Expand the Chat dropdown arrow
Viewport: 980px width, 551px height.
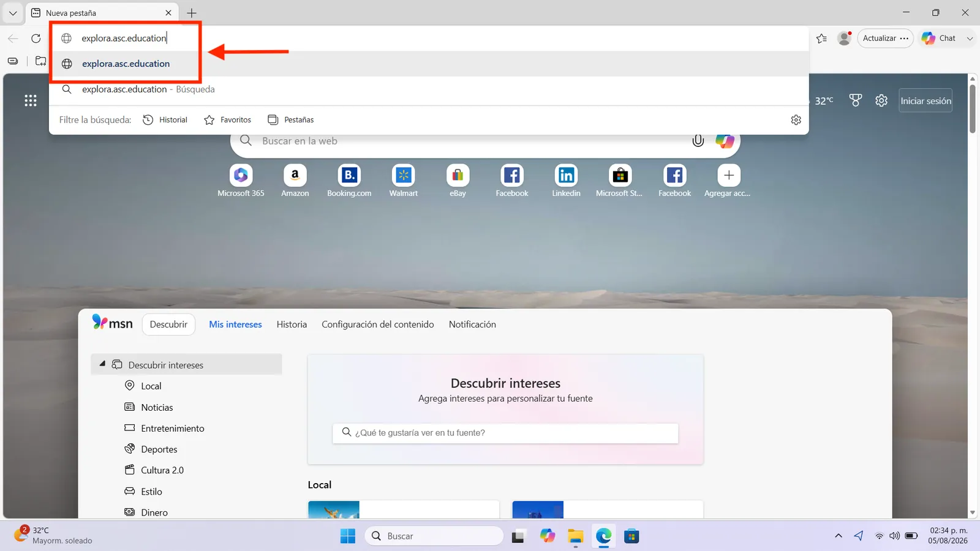point(970,38)
